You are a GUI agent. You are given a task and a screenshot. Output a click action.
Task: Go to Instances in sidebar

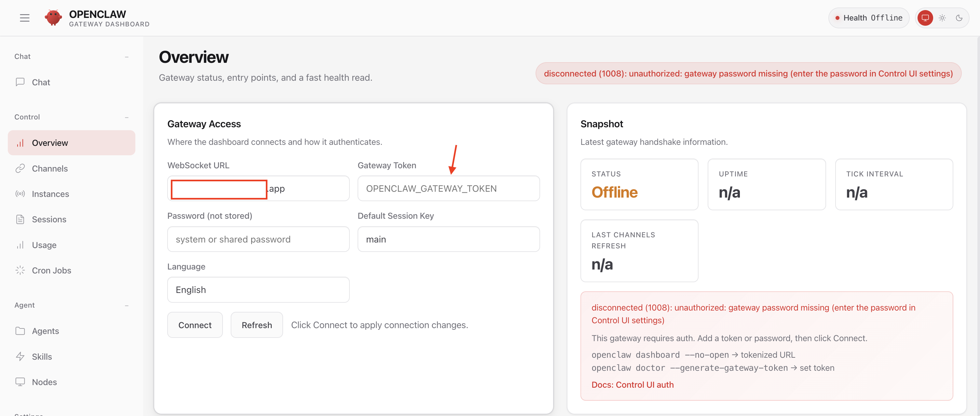(50, 194)
